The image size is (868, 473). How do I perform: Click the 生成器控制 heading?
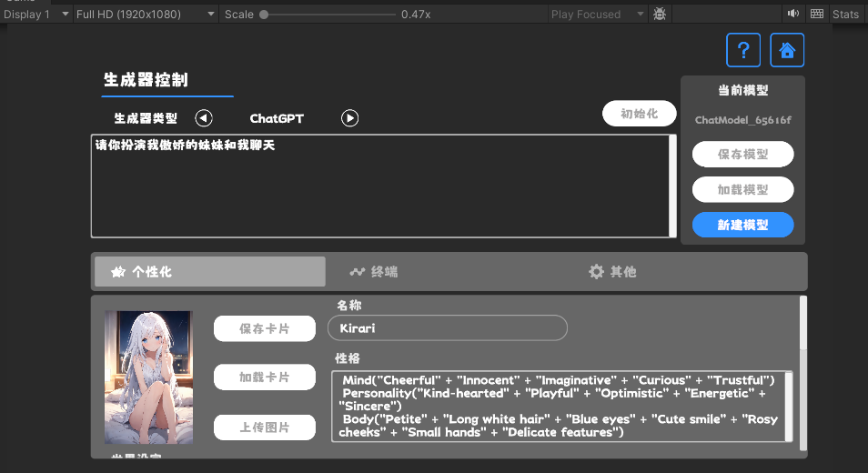[x=146, y=80]
